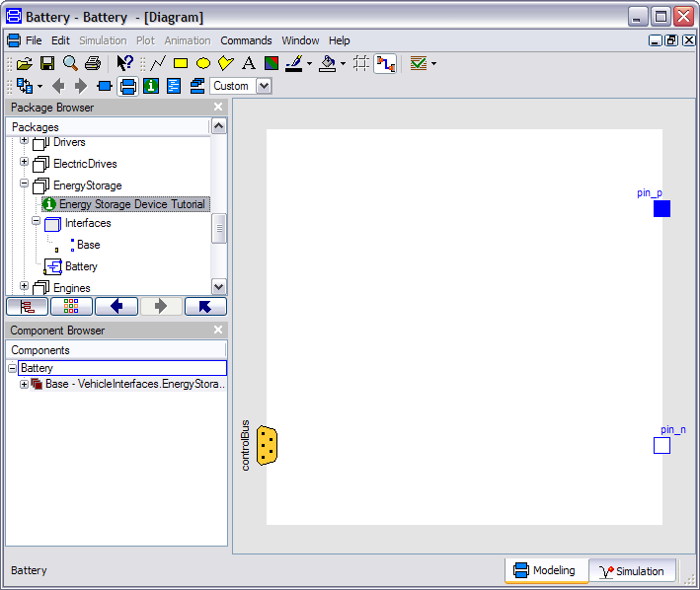Switch Package Browser to icon view

71,306
